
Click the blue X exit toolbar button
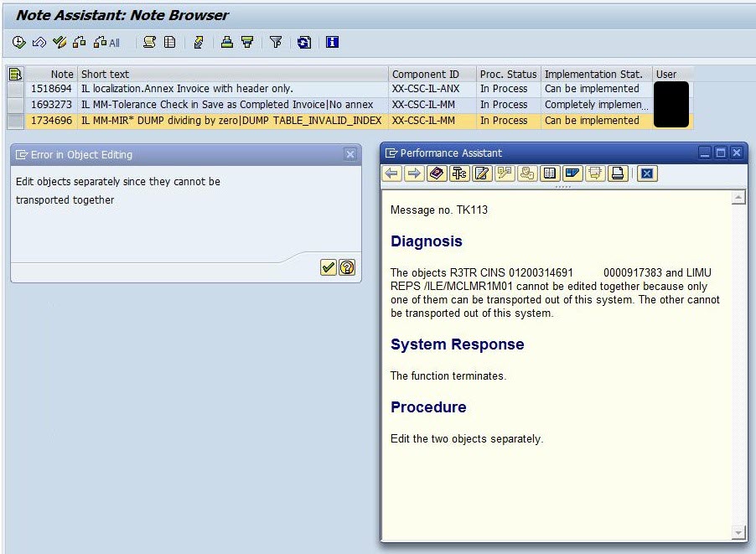647,173
